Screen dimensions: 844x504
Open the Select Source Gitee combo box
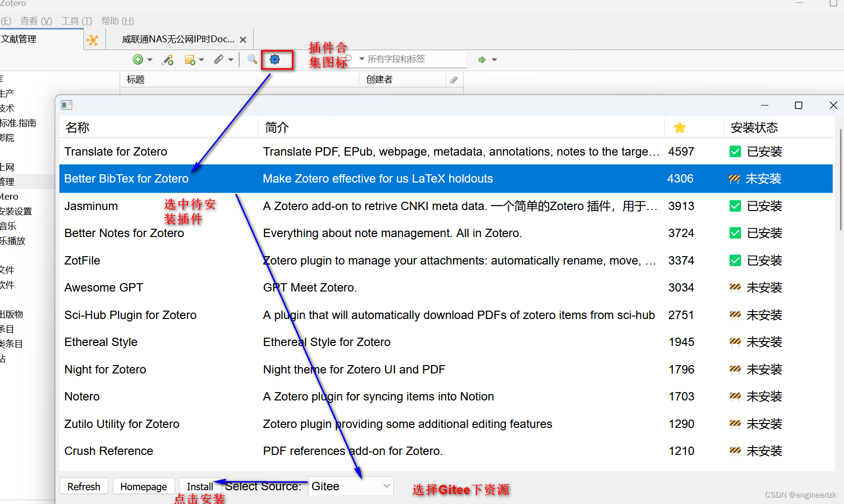tap(350, 486)
